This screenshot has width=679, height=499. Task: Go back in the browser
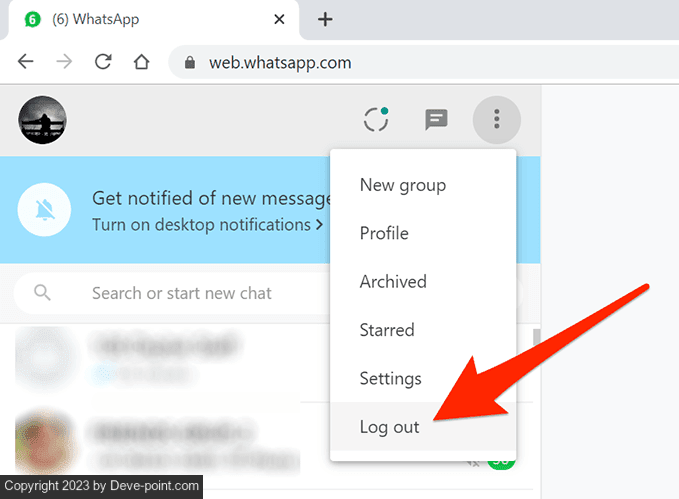point(26,62)
